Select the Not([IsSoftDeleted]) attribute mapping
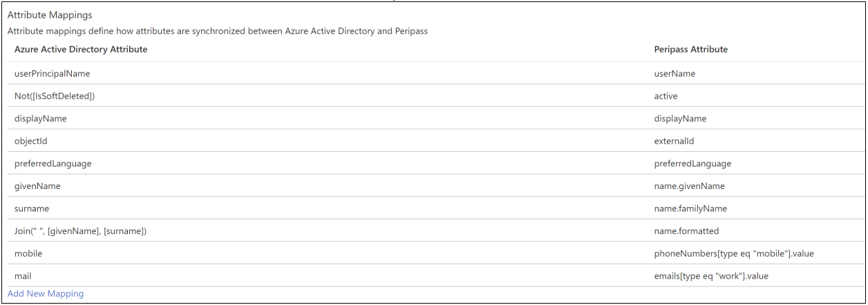Image resolution: width=868 pixels, height=305 pixels. tap(55, 96)
